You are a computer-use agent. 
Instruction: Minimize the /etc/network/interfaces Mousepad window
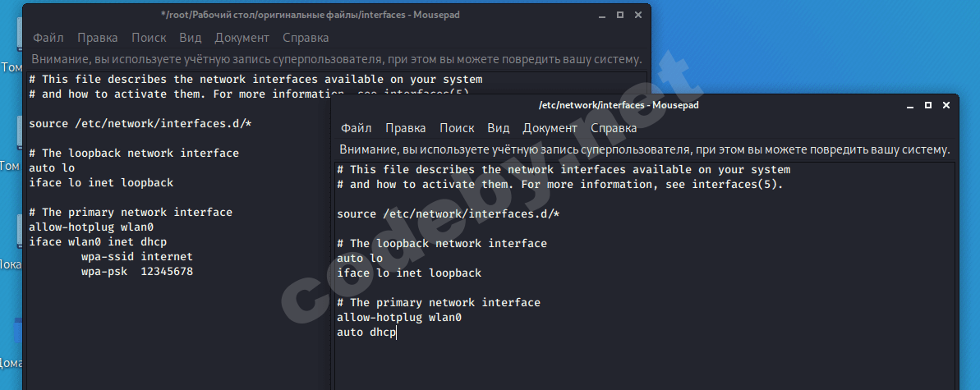click(x=911, y=105)
